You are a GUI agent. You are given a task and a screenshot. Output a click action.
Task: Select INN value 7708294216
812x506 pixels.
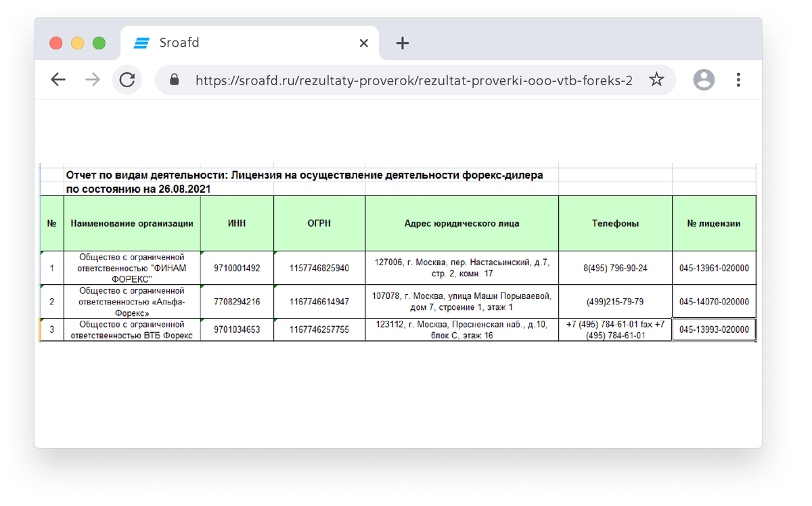pyautogui.click(x=237, y=302)
